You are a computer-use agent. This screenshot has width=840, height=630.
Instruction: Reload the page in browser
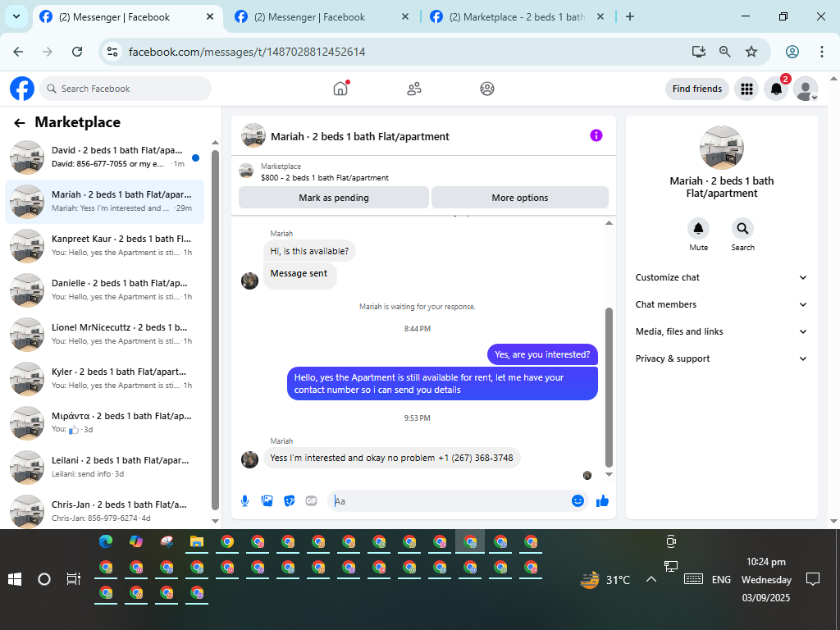pos(77,52)
